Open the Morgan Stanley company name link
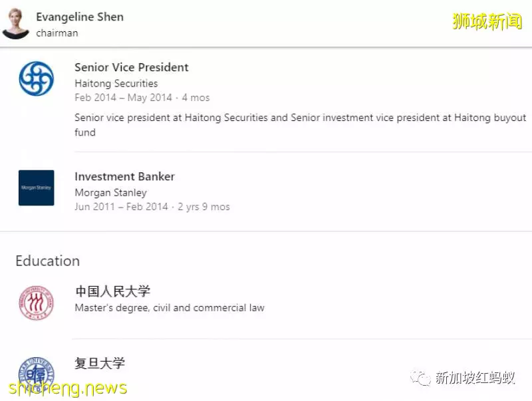 (110, 192)
